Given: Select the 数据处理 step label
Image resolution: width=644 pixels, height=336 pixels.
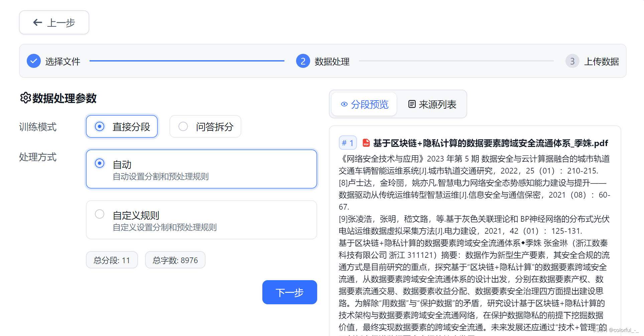Looking at the screenshot, I should pos(332,62).
